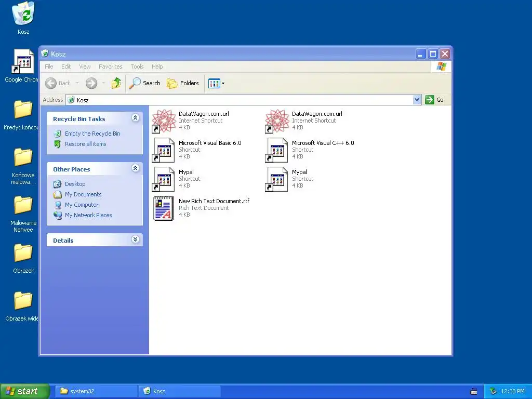Collapse the Other Places panel
Viewport: 532px width, 399px height.
pos(135,168)
